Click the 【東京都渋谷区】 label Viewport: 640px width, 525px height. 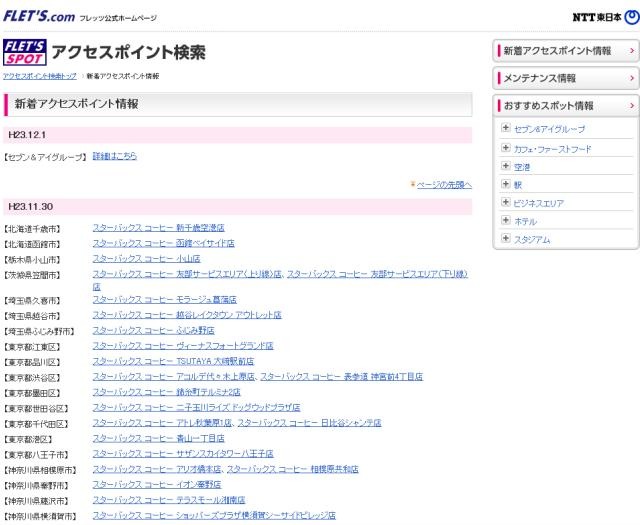(32, 378)
